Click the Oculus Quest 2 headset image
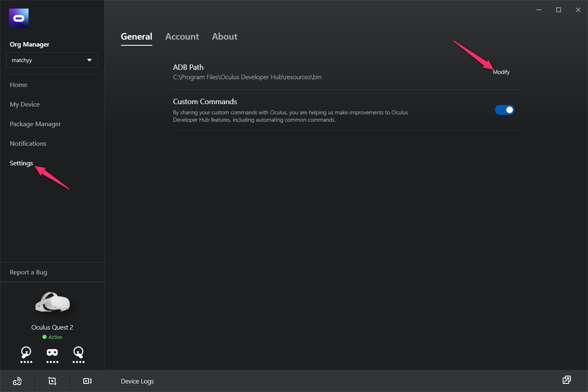This screenshot has width=588, height=392. (x=52, y=303)
